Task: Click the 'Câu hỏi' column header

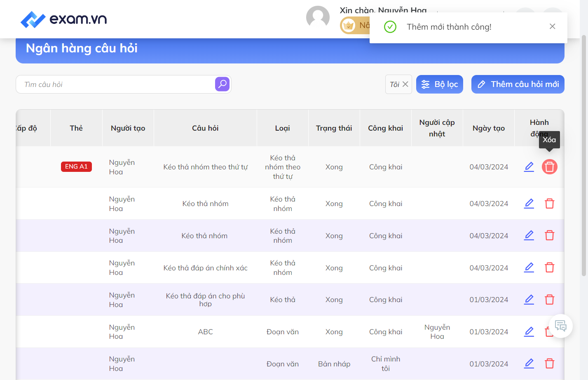Action: [x=205, y=128]
